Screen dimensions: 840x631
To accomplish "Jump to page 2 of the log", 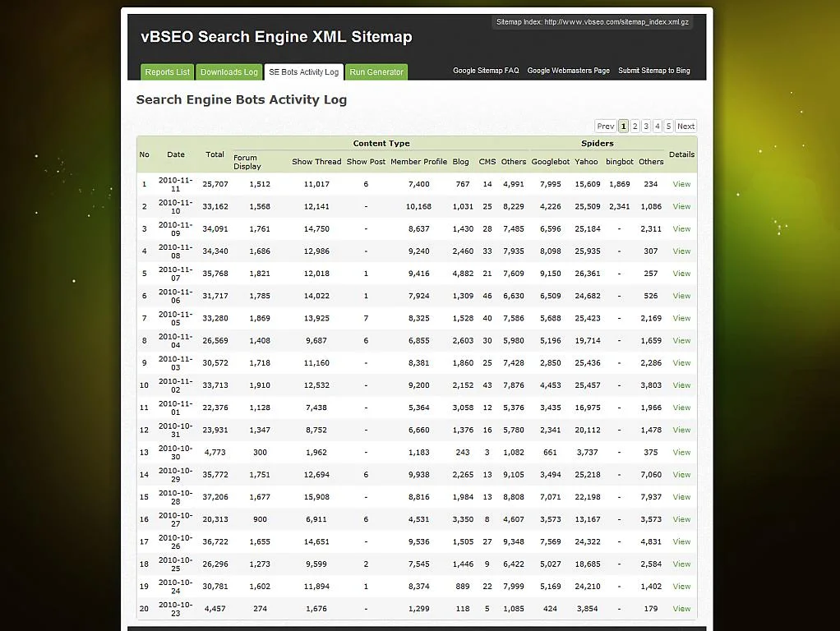I will [635, 127].
